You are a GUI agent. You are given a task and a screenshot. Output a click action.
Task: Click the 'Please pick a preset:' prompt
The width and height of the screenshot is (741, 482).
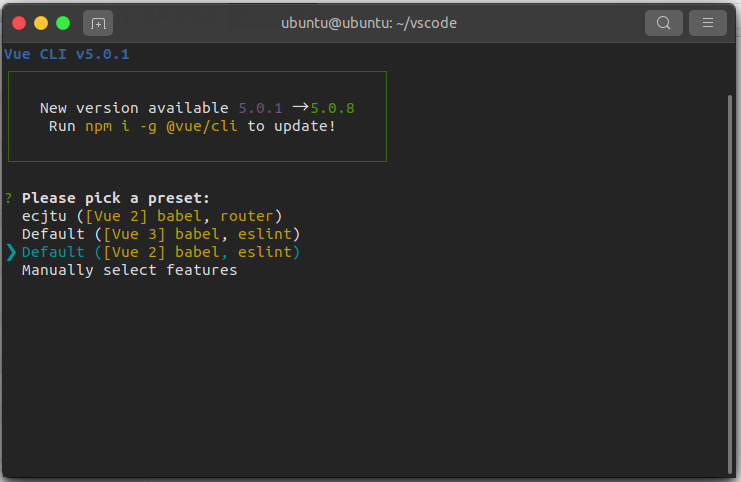[116, 198]
